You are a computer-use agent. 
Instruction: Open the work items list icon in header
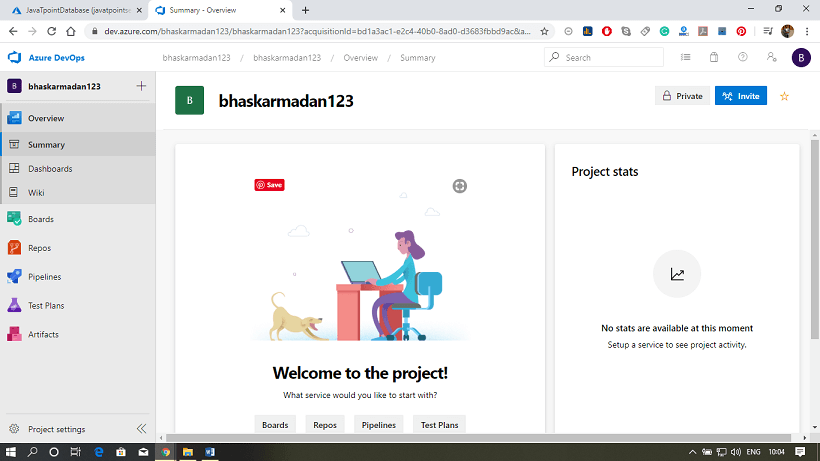point(686,57)
